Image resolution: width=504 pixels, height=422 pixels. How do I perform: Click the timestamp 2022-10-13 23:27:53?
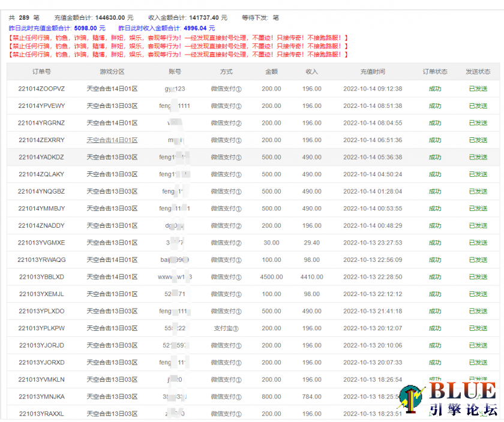click(x=373, y=243)
